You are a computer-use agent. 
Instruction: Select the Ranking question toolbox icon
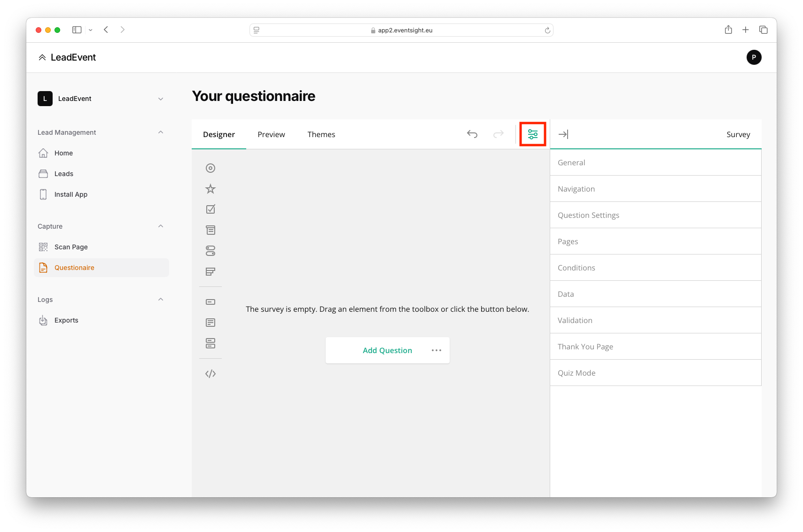(x=210, y=271)
